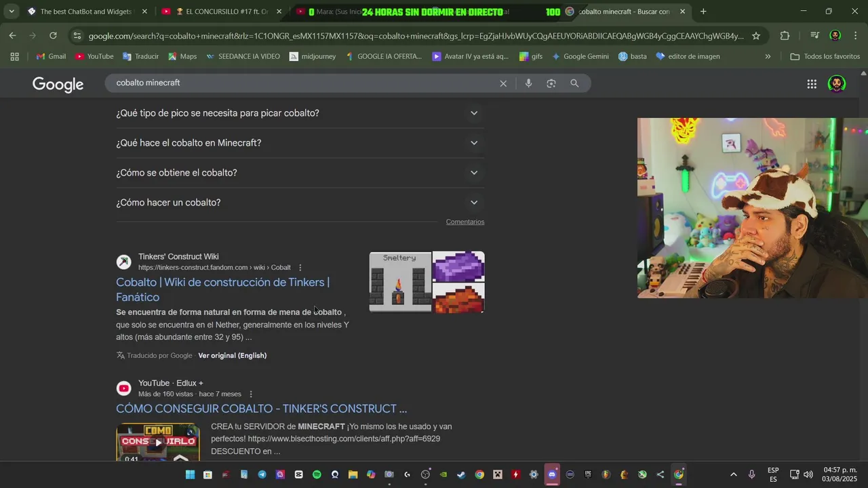The width and height of the screenshot is (868, 488).
Task: Expand '¿Cómo hacer un cobalto?' question
Action: click(300, 203)
